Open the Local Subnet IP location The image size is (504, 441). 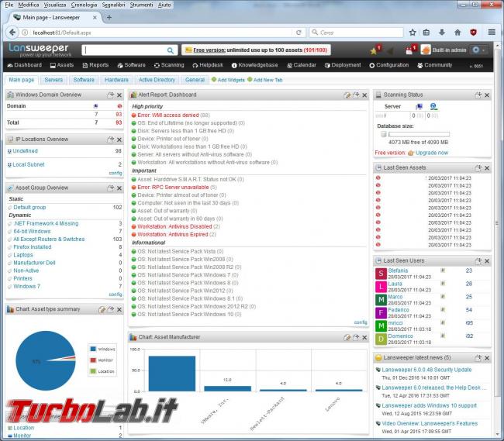(29, 164)
